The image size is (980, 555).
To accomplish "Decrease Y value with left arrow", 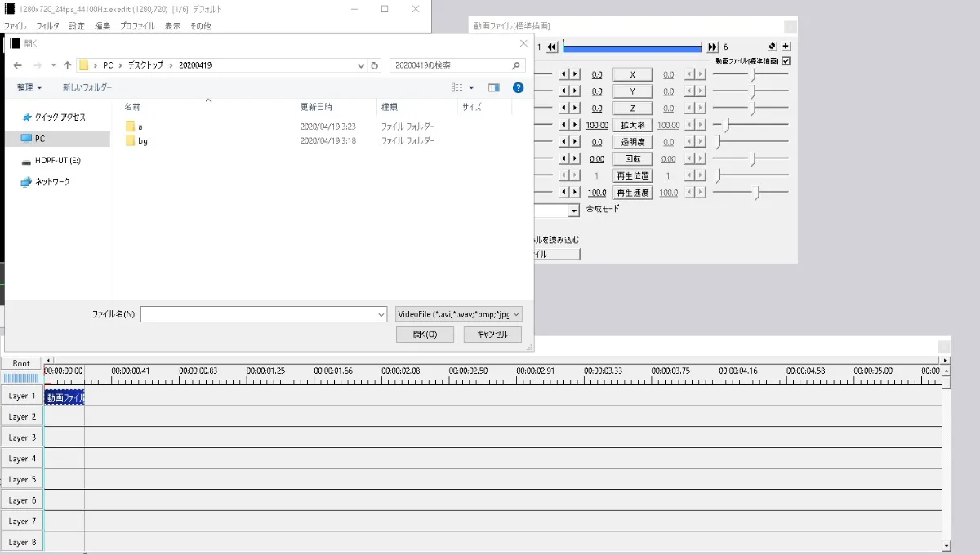I will pyautogui.click(x=564, y=91).
